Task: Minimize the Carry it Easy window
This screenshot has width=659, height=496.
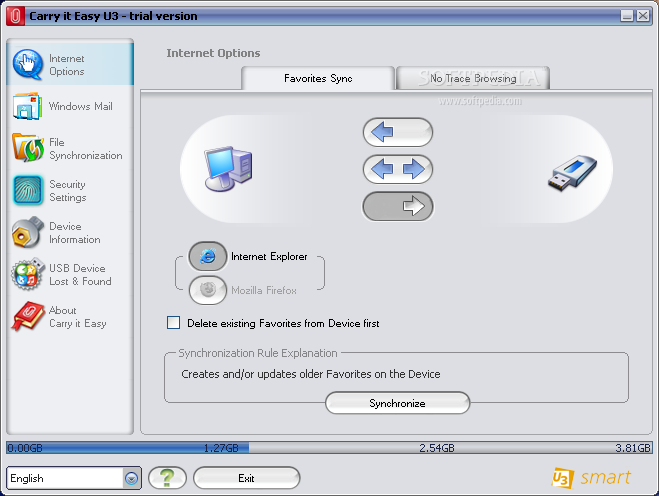Action: pyautogui.click(x=627, y=16)
